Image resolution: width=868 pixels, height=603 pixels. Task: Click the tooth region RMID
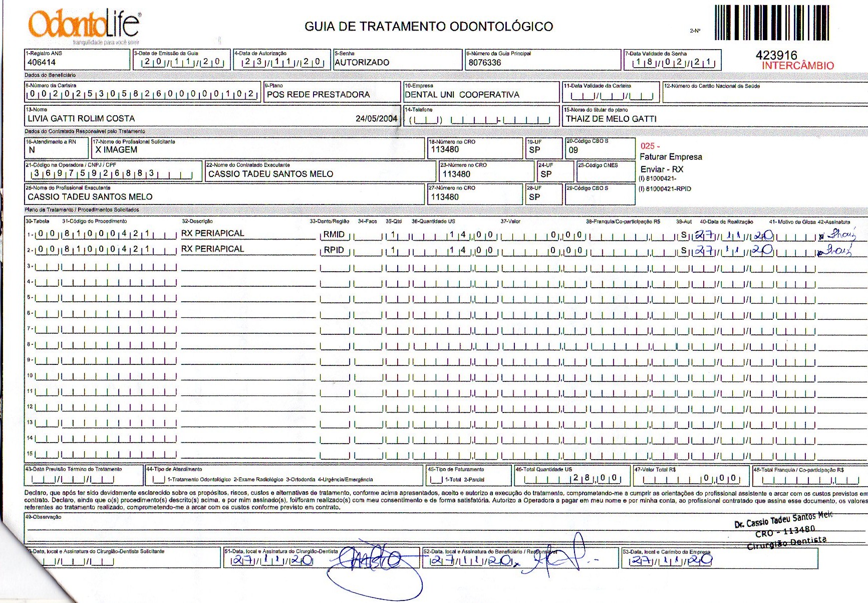[334, 235]
